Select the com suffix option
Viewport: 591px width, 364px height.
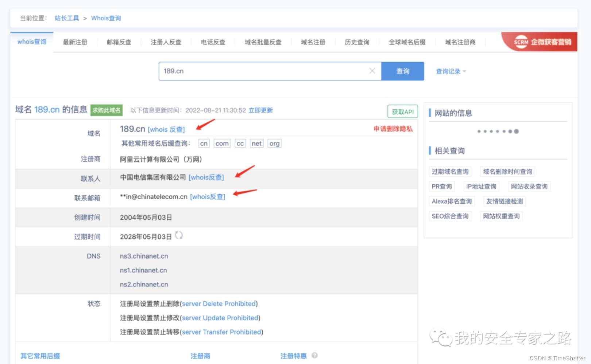click(222, 144)
